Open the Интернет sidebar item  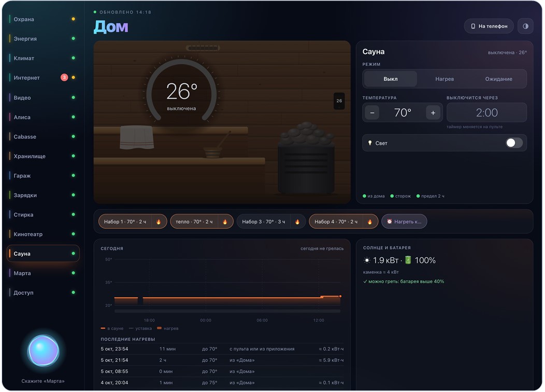coord(43,78)
